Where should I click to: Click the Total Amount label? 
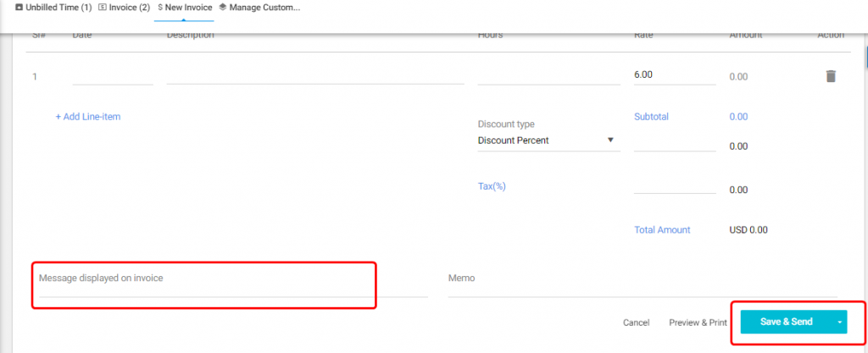[x=662, y=229]
